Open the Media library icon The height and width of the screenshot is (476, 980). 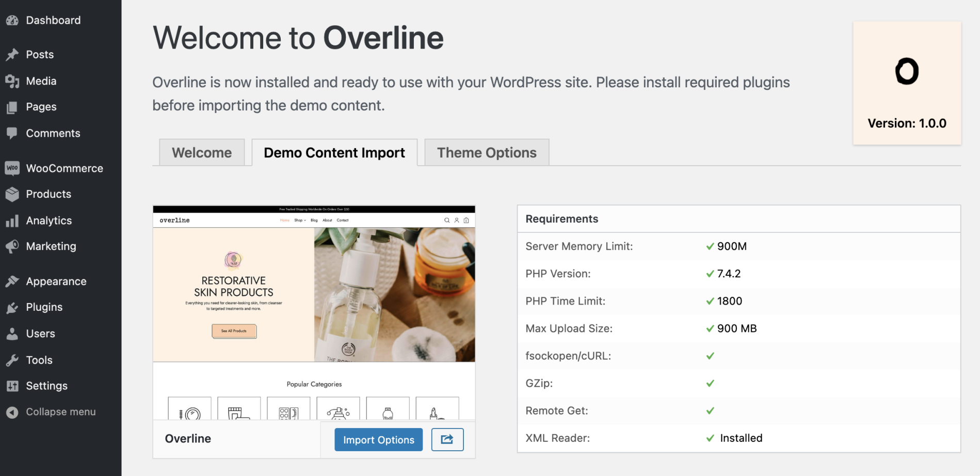12,81
